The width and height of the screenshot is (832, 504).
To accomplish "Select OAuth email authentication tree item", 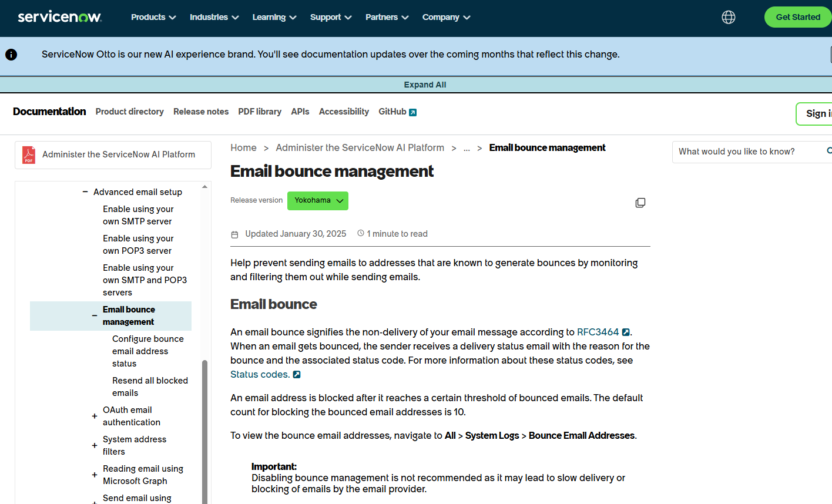I will 131,416.
